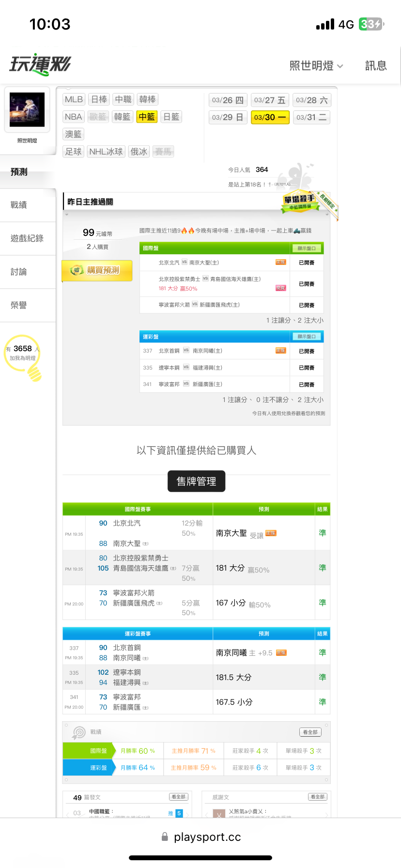Open the 預測 sidebar menu

28,172
